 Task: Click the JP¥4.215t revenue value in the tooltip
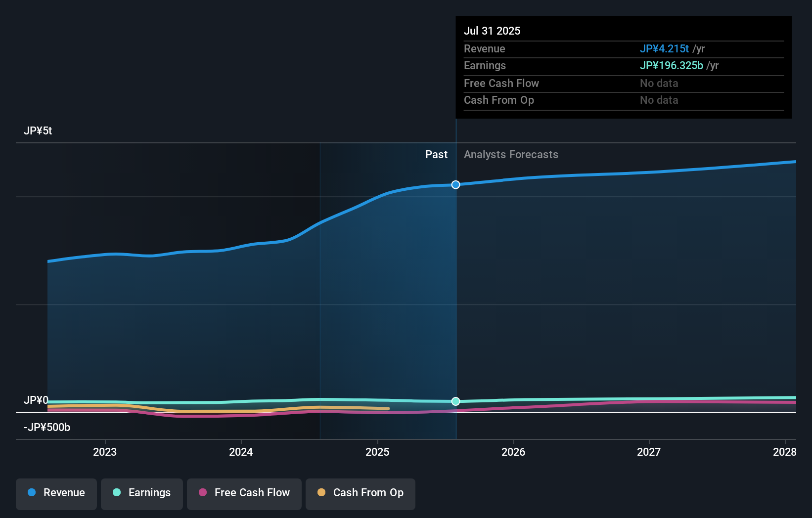[x=665, y=48]
